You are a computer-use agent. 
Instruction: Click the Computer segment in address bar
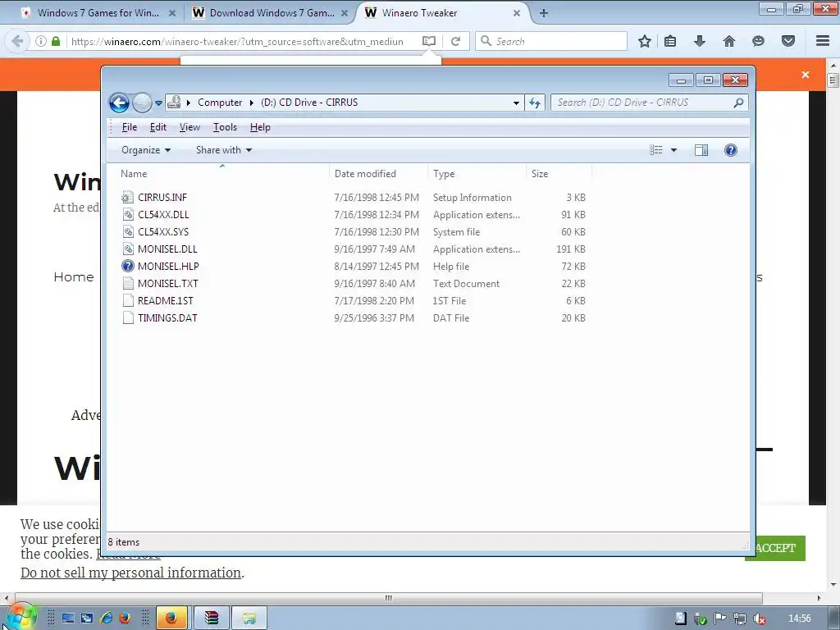(x=220, y=103)
